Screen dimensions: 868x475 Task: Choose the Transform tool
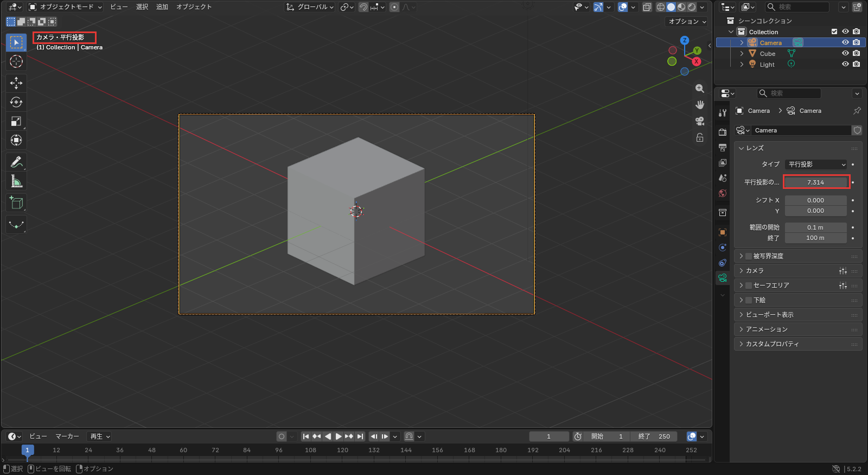16,140
